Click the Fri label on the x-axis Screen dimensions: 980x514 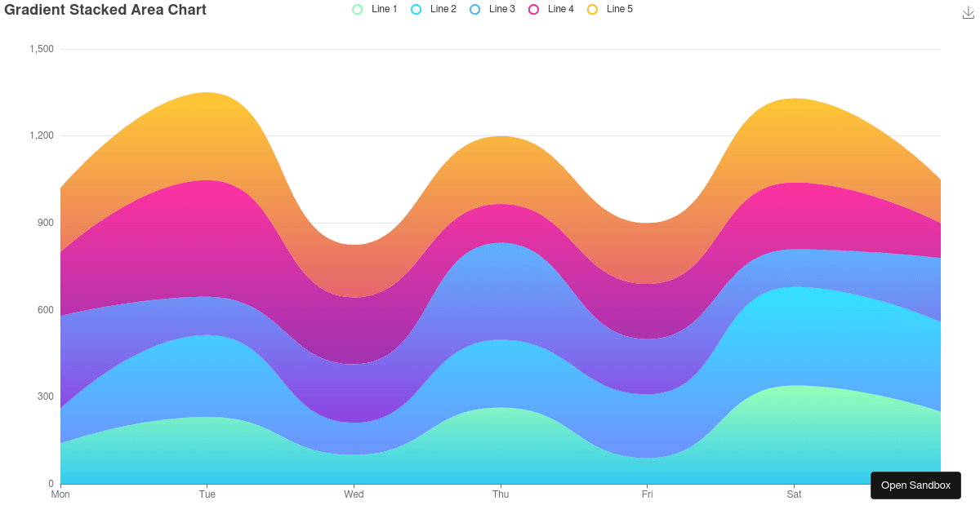click(647, 494)
